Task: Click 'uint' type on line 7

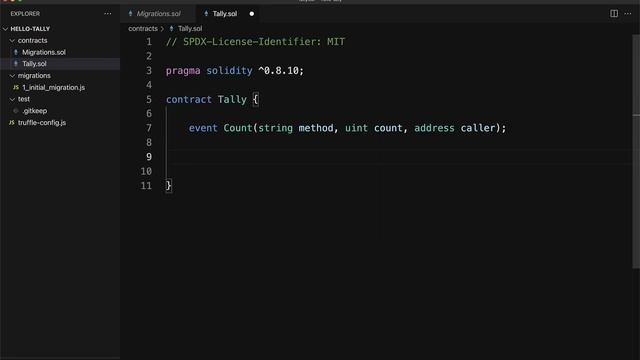Action: [356, 128]
